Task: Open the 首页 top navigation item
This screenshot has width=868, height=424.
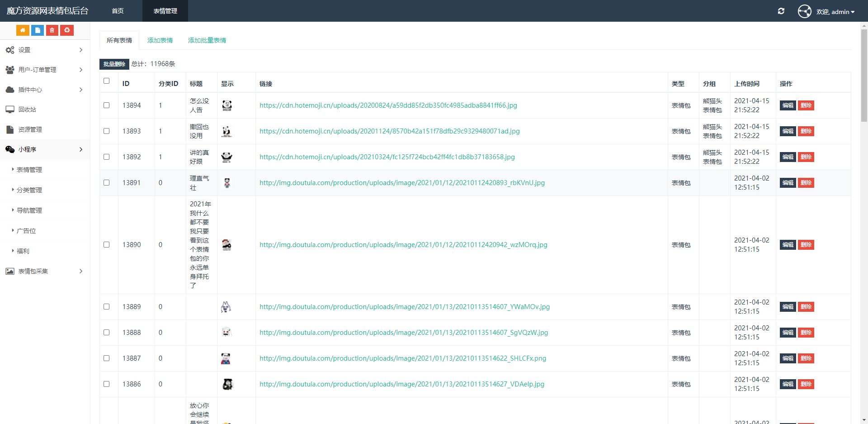Action: (118, 11)
